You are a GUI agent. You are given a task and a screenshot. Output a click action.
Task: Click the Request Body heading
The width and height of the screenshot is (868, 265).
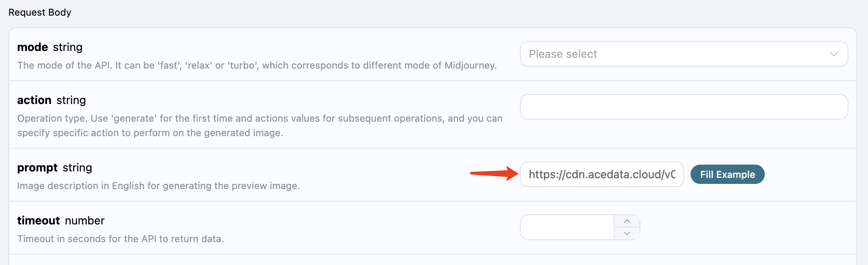40,12
